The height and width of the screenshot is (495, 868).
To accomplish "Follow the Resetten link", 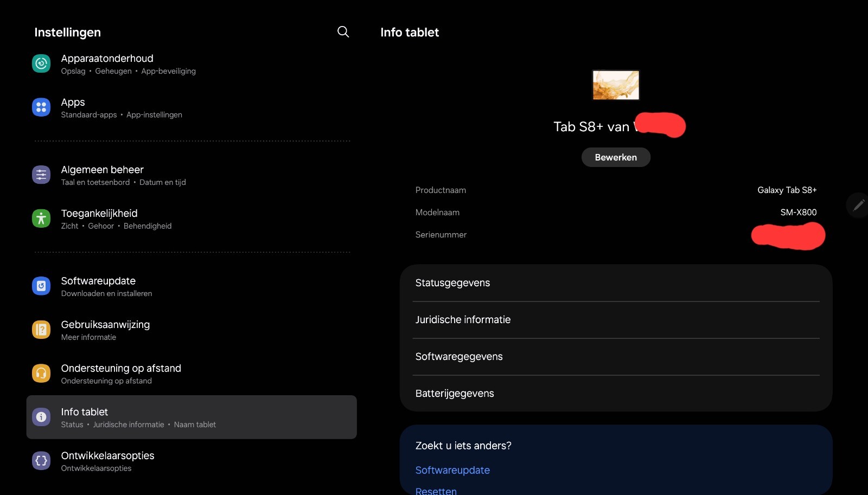I will coord(436,491).
